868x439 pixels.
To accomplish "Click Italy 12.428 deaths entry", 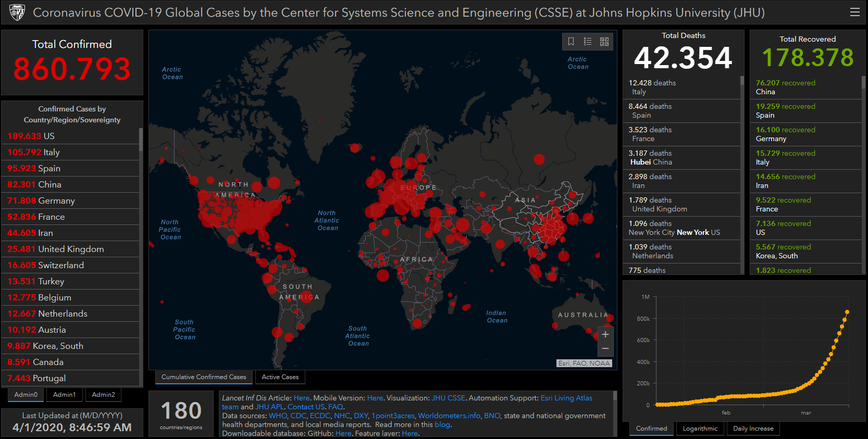I will tap(681, 87).
